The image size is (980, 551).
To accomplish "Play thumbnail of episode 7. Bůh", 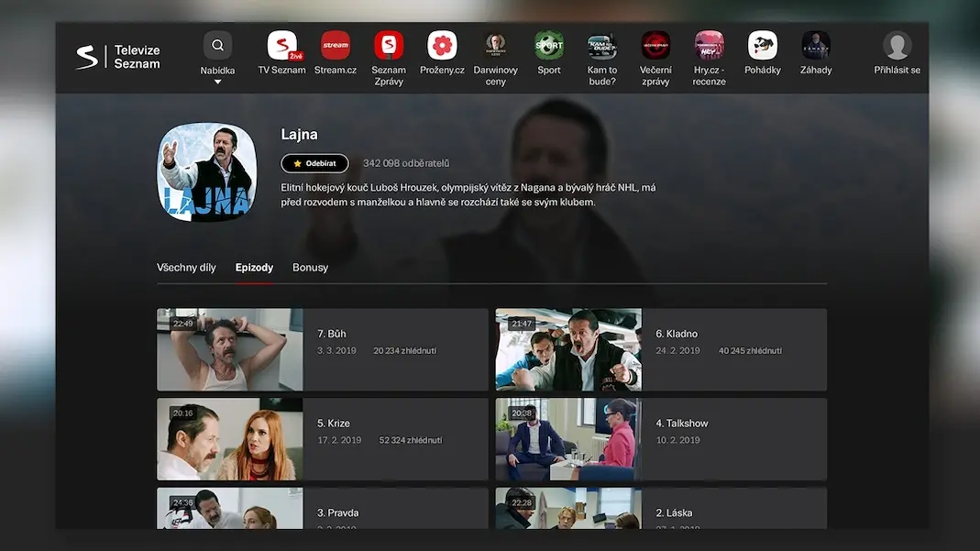I will [230, 349].
